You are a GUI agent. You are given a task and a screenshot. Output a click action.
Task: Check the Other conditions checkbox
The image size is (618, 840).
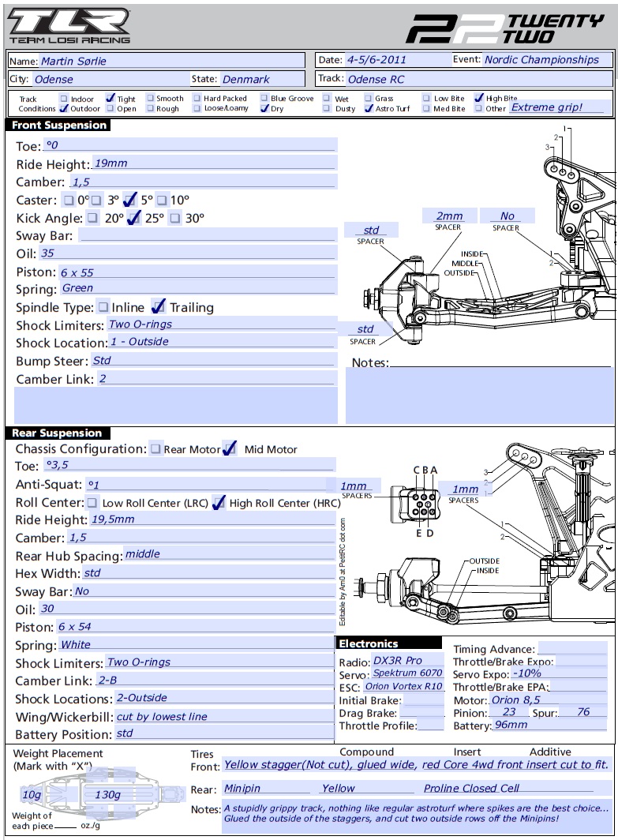[479, 108]
